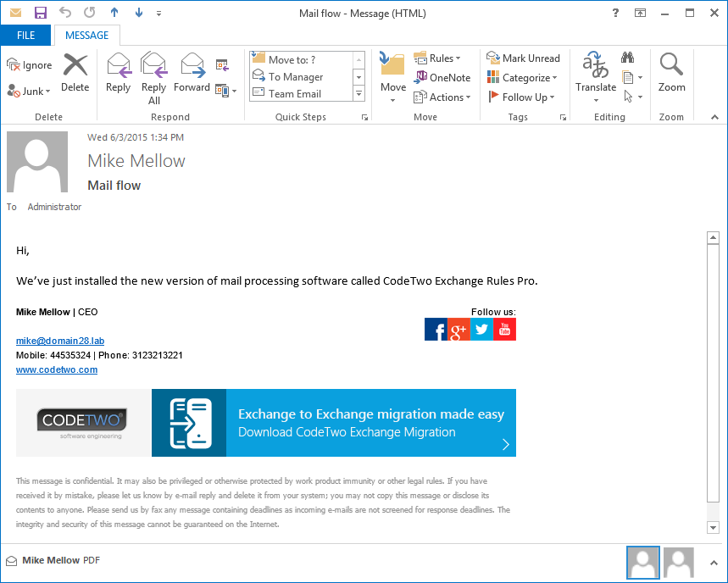This screenshot has width=728, height=583.
Task: Open the Quick Steps dialog launcher
Action: 365,118
